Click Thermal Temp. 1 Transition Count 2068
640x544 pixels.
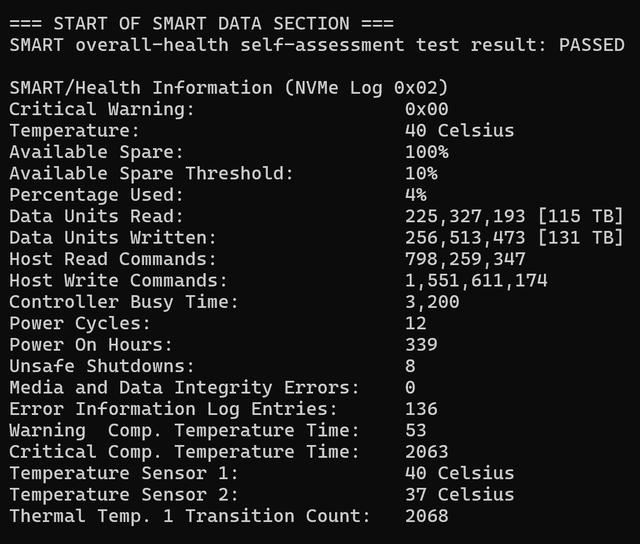(427, 516)
